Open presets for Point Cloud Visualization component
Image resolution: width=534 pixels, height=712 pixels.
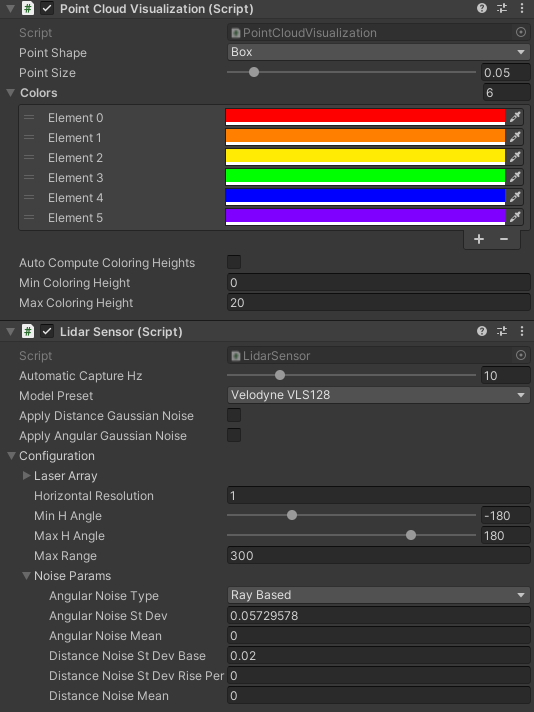[x=502, y=8]
